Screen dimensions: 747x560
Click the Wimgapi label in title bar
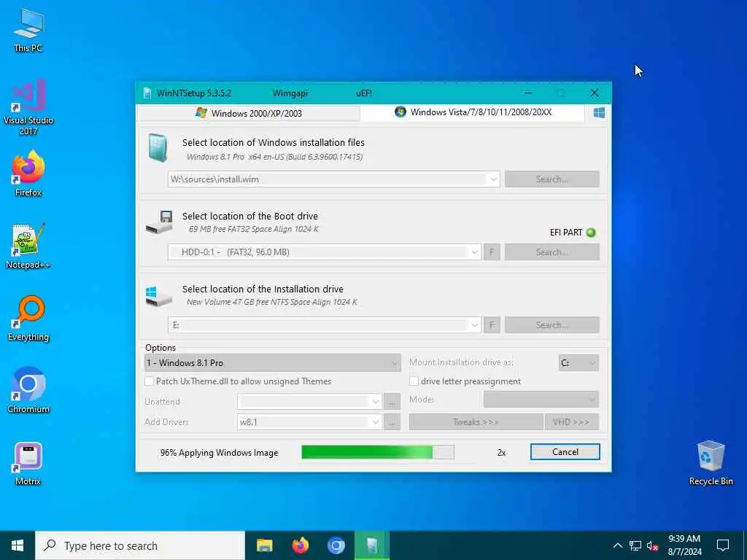290,93
